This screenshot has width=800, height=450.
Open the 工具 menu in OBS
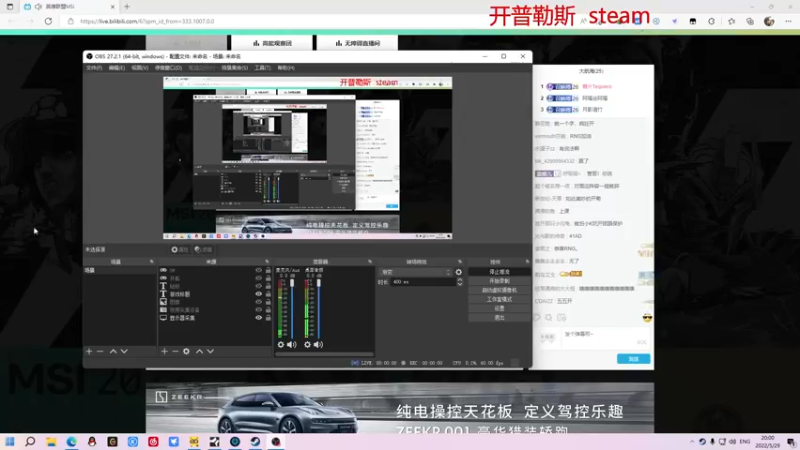[263, 67]
